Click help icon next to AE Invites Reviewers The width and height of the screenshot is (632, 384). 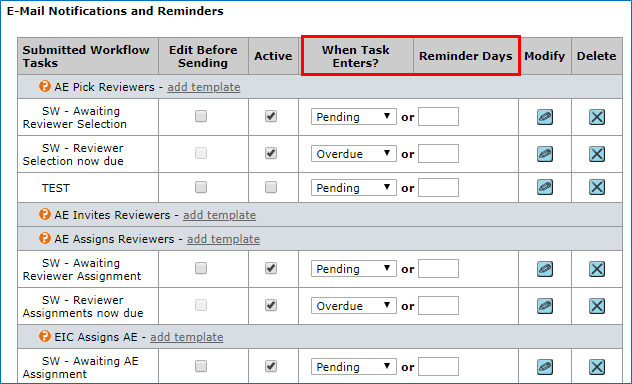(45, 214)
